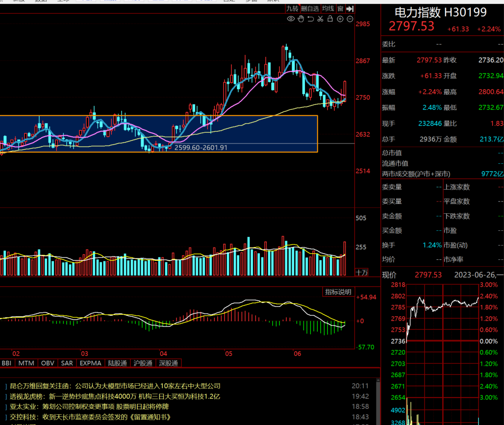504x425 pixels.
Task: Click the 电力指数 H30199 title
Action: (441, 12)
